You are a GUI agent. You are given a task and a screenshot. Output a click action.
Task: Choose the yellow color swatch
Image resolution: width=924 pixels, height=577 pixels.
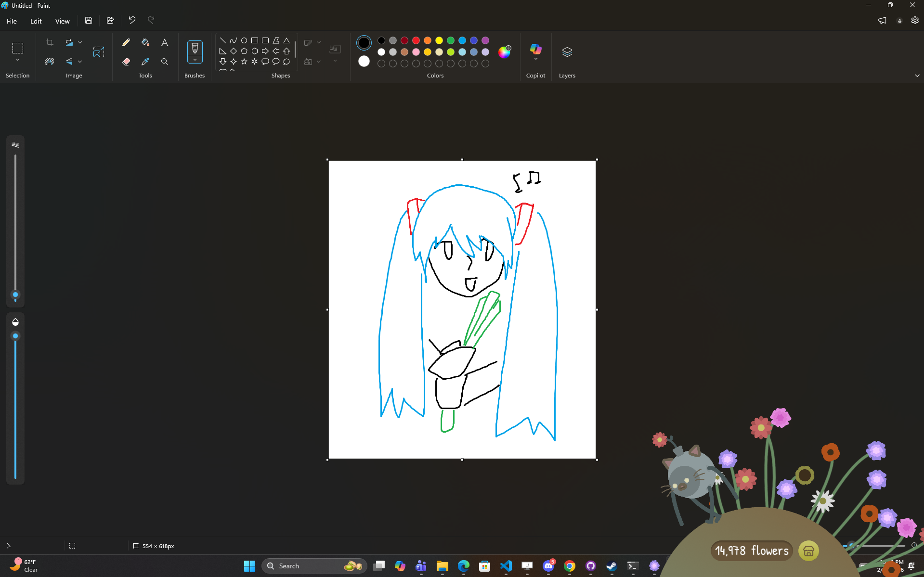(439, 40)
